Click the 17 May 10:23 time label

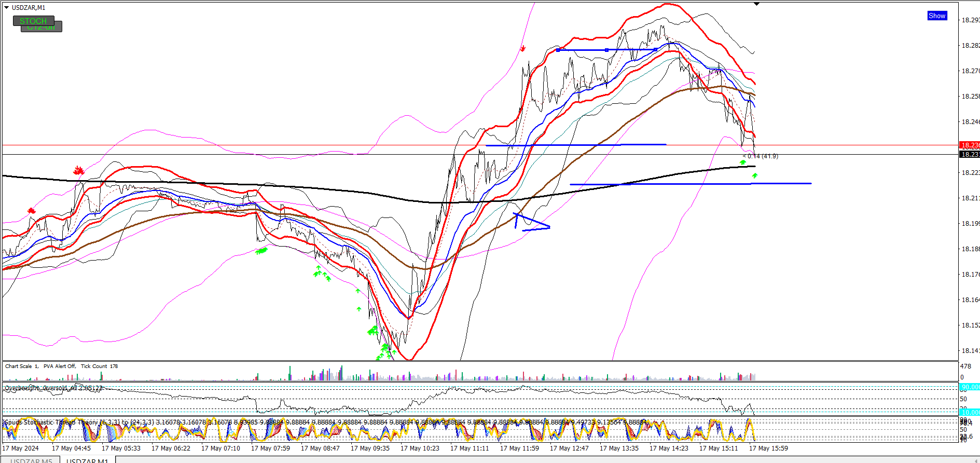[x=420, y=448]
